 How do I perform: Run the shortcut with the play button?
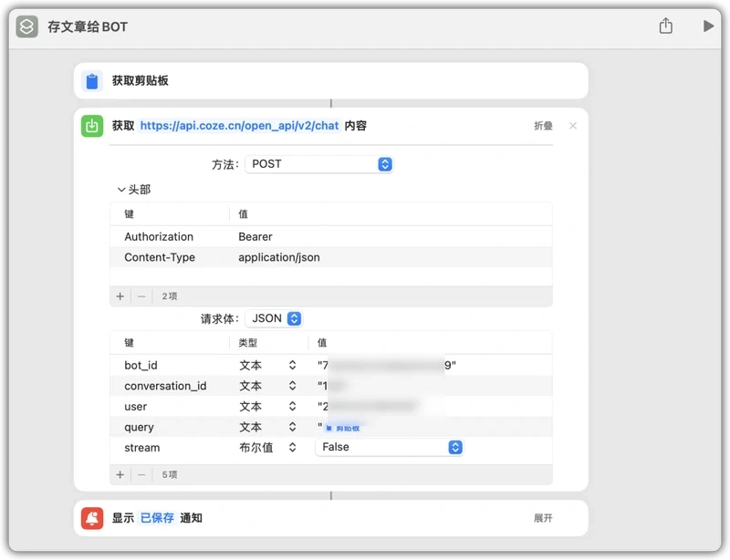pyautogui.click(x=708, y=26)
